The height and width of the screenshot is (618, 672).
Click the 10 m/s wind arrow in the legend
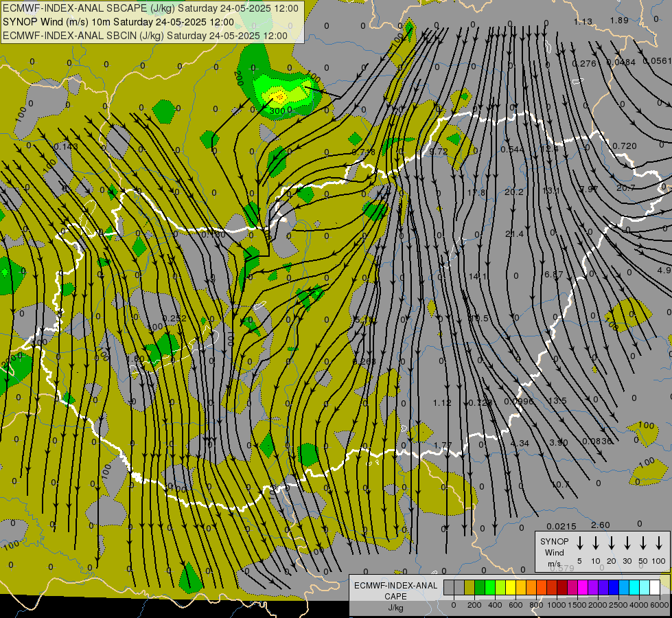pyautogui.click(x=596, y=543)
